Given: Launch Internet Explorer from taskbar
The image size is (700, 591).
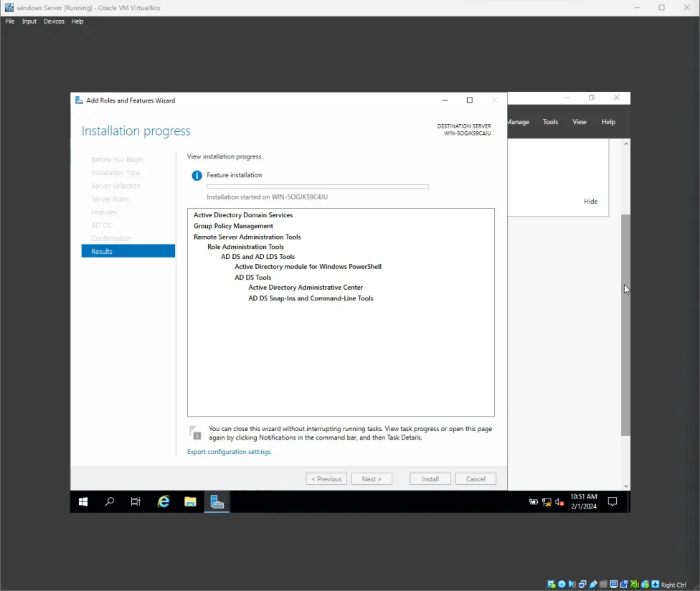Looking at the screenshot, I should (x=164, y=502).
